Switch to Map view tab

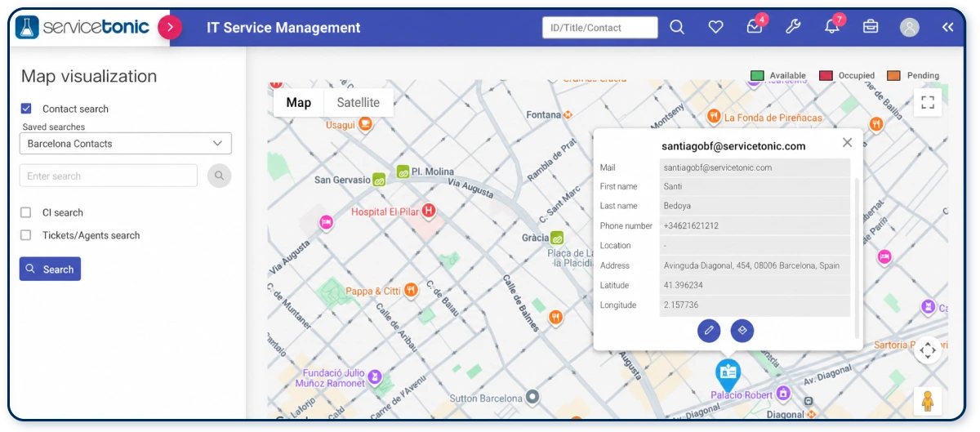(x=299, y=102)
